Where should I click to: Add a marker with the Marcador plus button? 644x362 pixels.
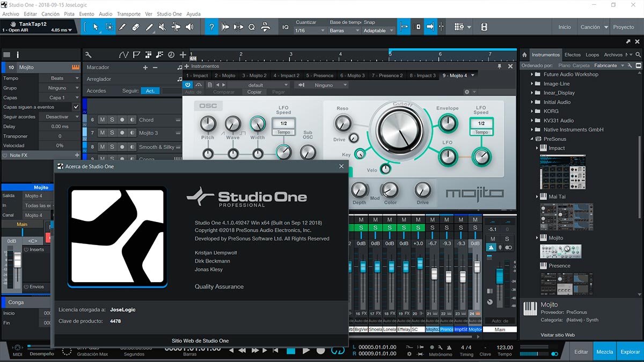[145, 68]
